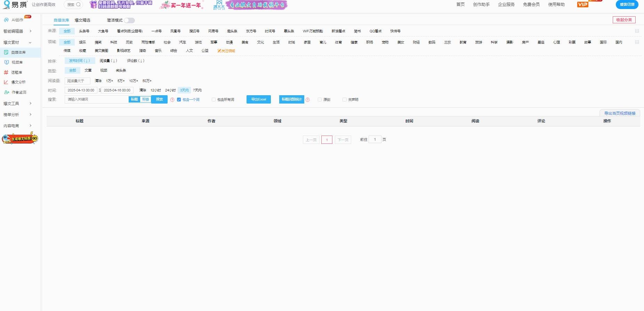Uncheck the 包含一个词 checkbox
The width and height of the screenshot is (644, 311).
pos(179,100)
